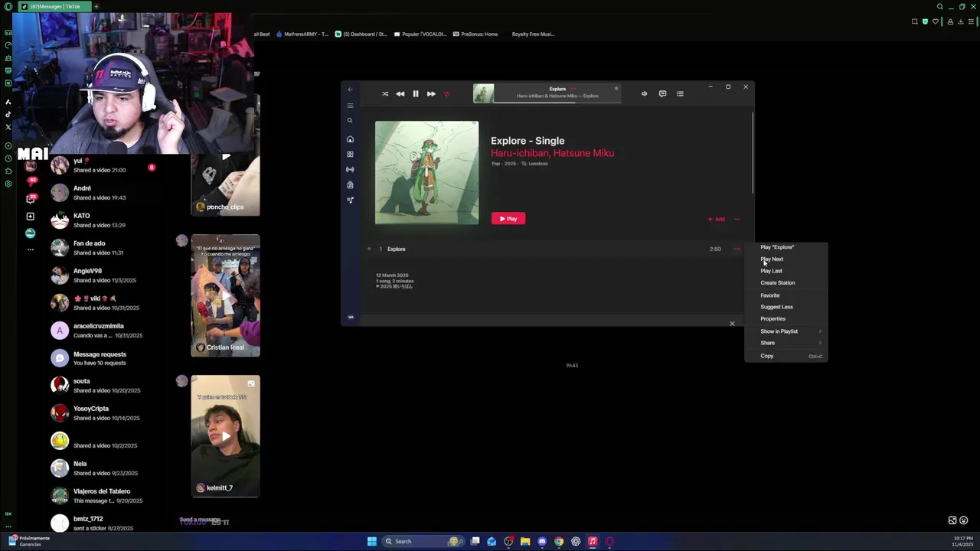
Task: Click the now playing album thumbnail
Action: (483, 93)
